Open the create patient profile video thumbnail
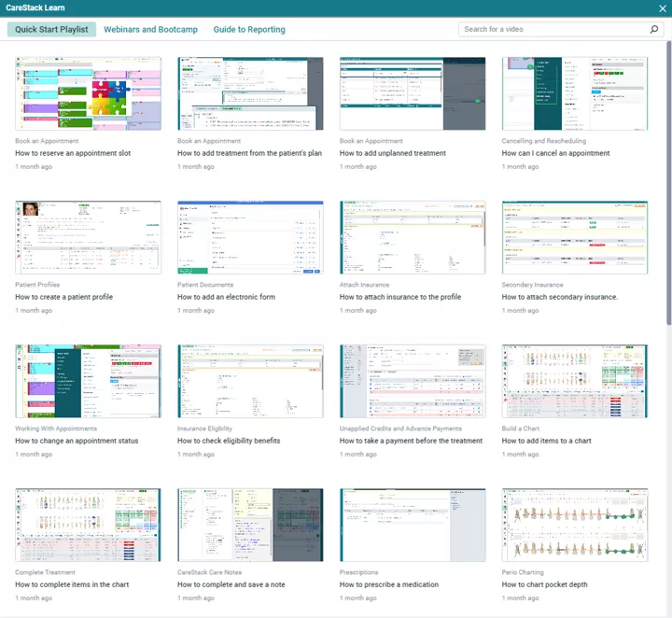Image resolution: width=672 pixels, height=618 pixels. point(88,237)
